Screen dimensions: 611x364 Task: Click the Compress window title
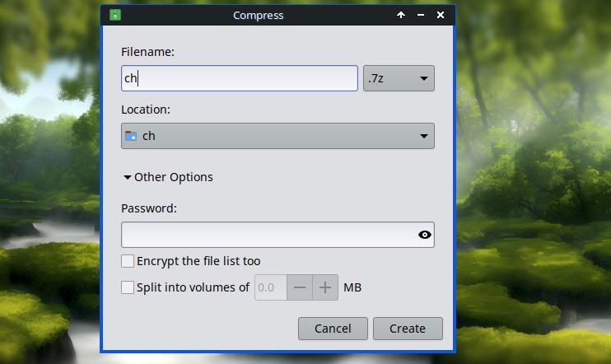[x=258, y=15]
